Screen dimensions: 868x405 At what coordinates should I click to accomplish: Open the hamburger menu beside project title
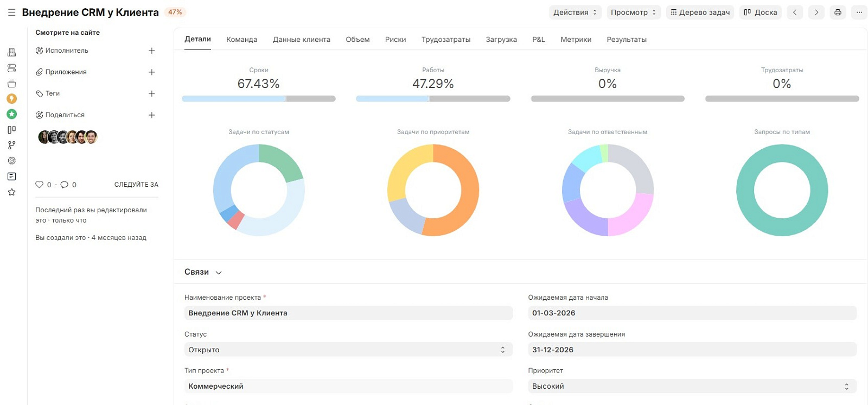pyautogui.click(x=11, y=12)
